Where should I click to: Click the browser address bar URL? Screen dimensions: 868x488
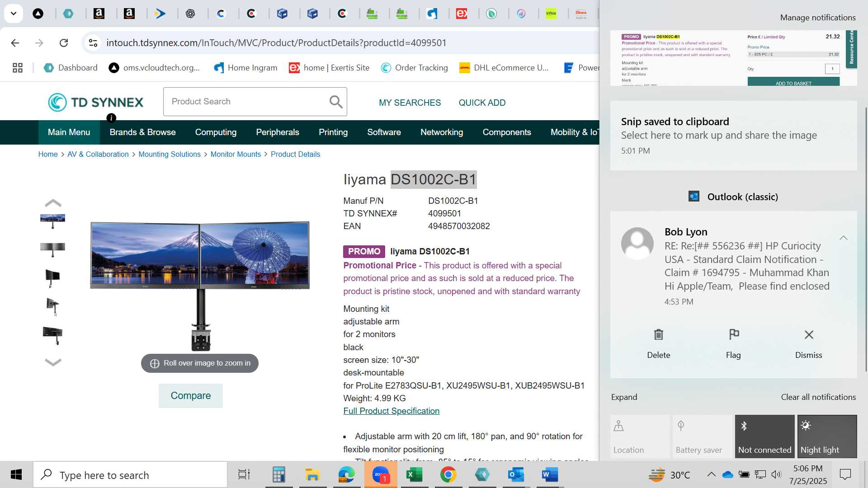click(x=276, y=43)
